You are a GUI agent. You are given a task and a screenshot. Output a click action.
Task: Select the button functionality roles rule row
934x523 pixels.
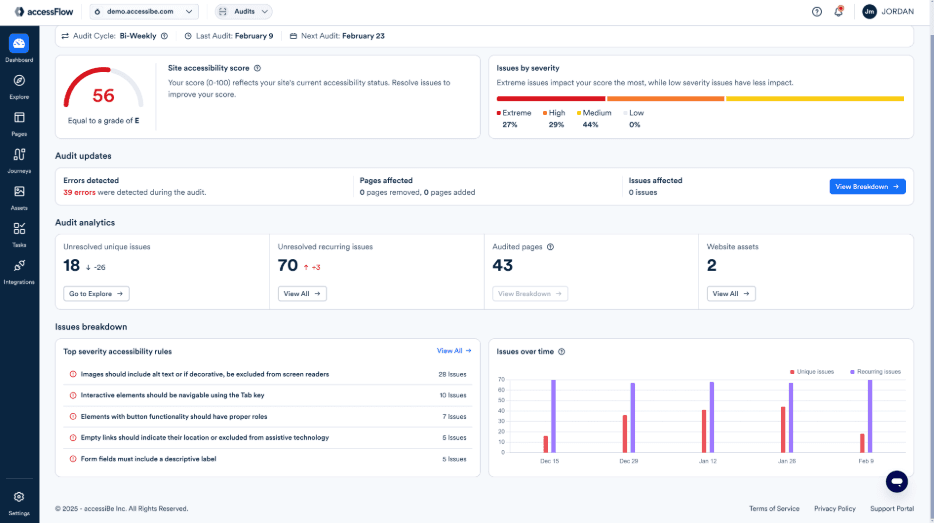[x=267, y=416]
